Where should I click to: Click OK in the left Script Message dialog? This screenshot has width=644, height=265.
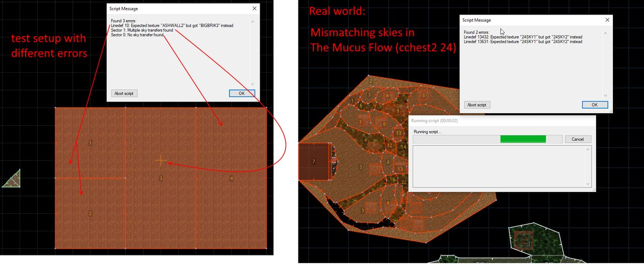pos(242,94)
